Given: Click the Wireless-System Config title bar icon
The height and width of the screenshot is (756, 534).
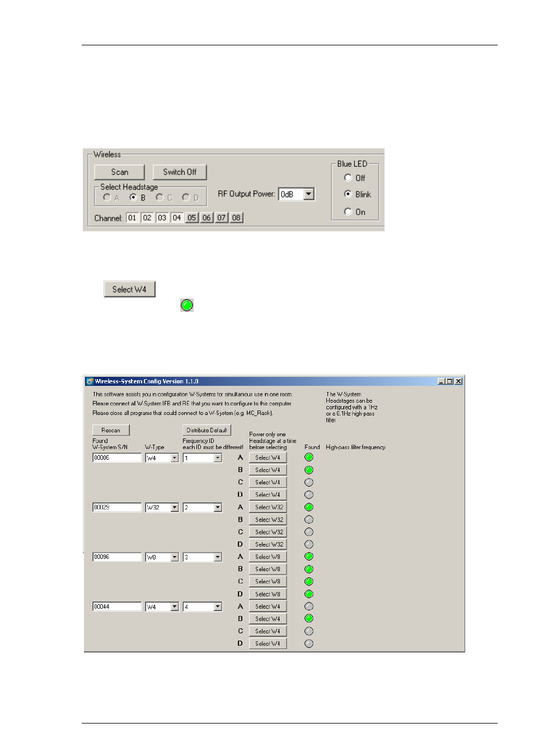Looking at the screenshot, I should pos(90,381).
